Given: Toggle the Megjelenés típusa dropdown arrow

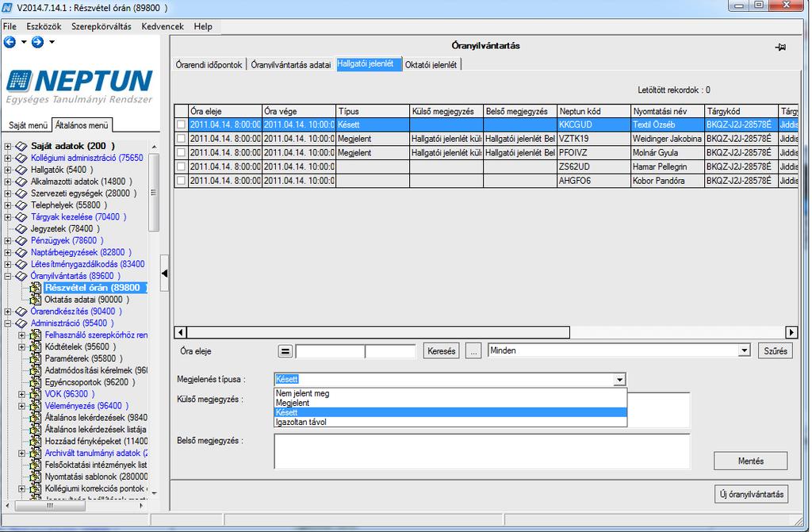Looking at the screenshot, I should pos(620,380).
